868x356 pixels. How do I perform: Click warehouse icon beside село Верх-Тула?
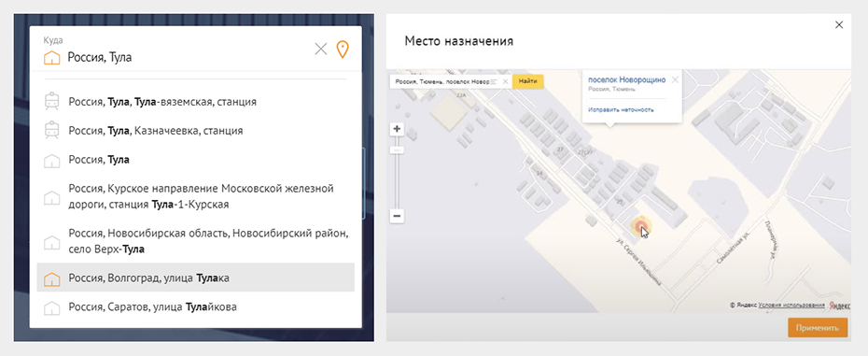point(51,242)
